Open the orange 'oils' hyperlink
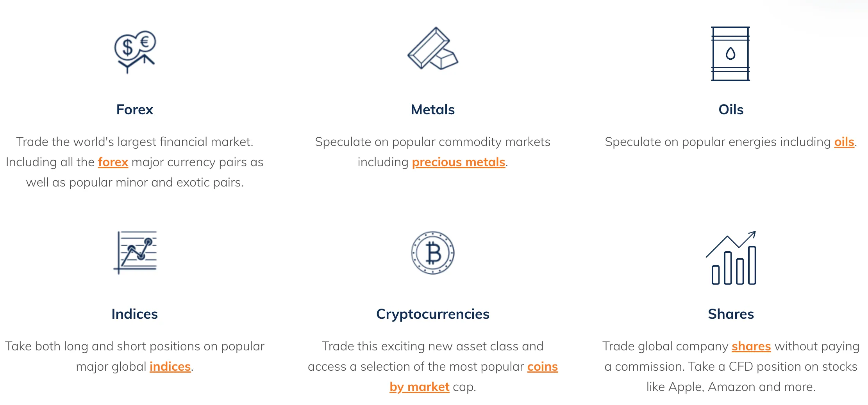The width and height of the screenshot is (868, 405). pyautogui.click(x=844, y=142)
